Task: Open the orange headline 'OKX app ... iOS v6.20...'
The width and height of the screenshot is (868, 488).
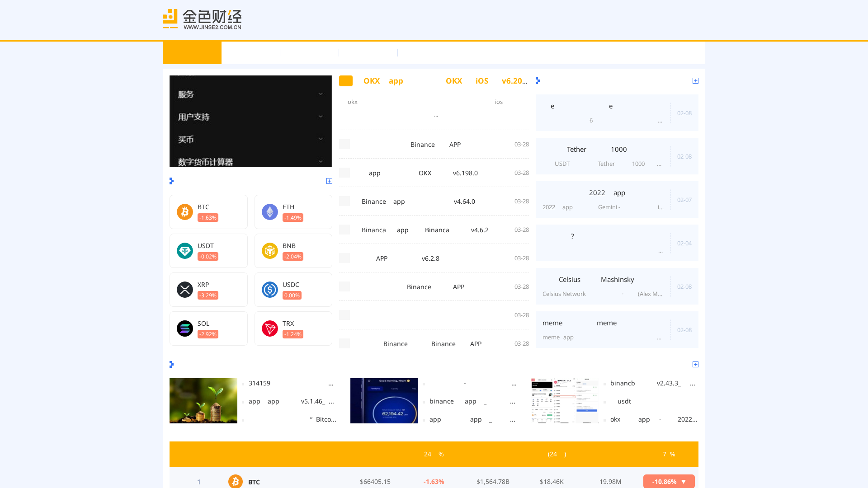Action: 445,81
